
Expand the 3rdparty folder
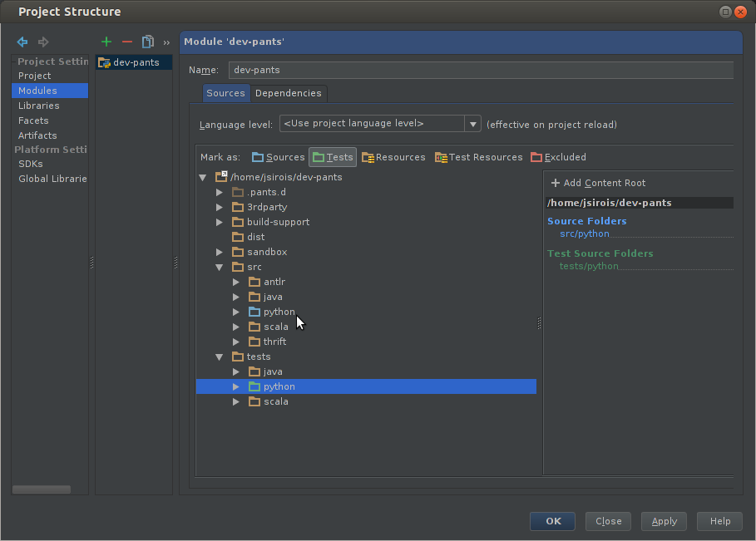pos(220,207)
